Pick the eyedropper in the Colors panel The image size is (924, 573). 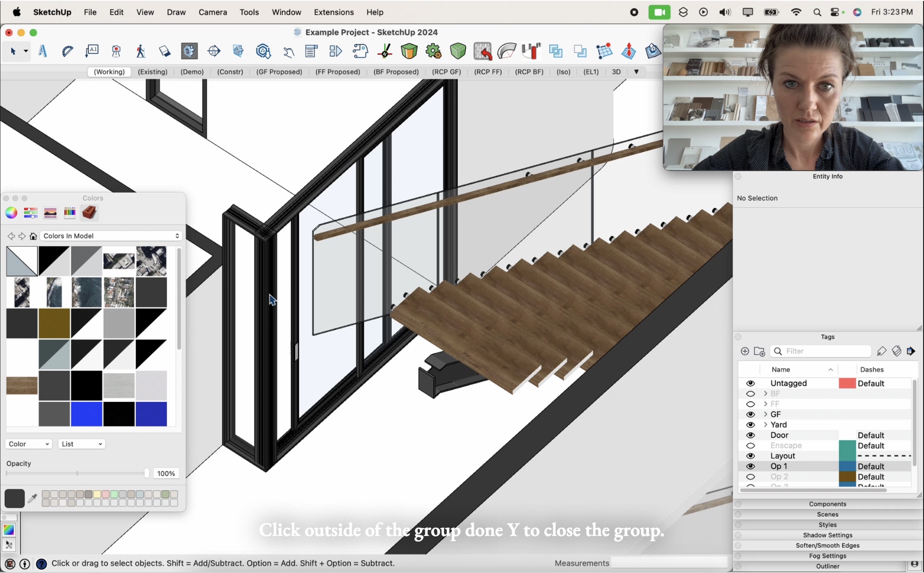pos(32,498)
